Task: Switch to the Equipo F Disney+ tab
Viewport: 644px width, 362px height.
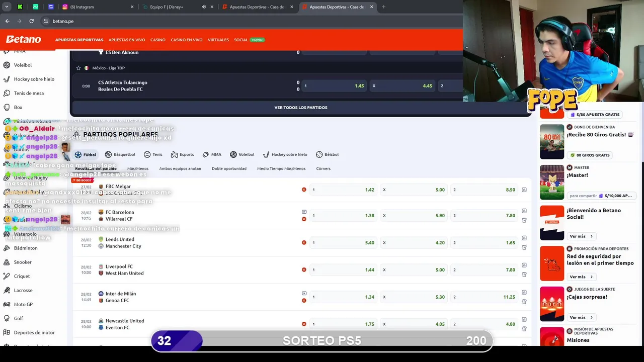Action: (x=172, y=7)
